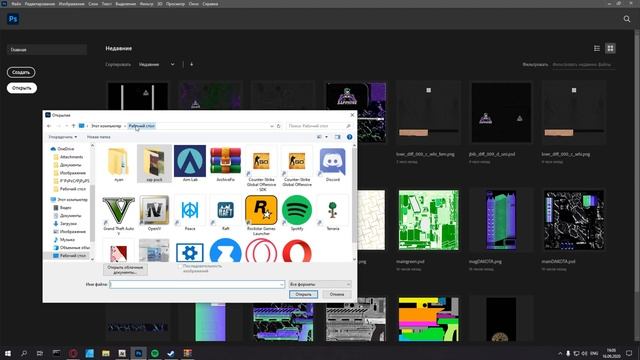640x360 pixels.
Task: Open the file format filter dropdown
Action: (x=320, y=284)
